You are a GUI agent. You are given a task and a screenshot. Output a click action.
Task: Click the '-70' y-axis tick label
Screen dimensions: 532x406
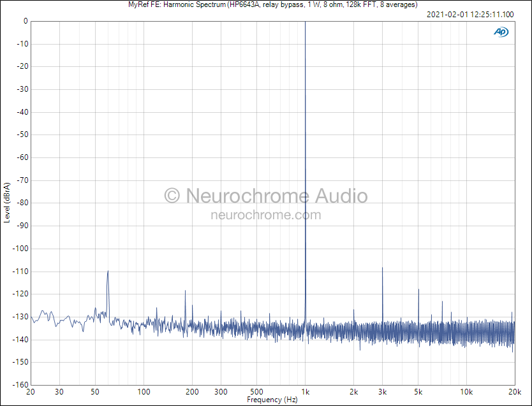click(23, 180)
